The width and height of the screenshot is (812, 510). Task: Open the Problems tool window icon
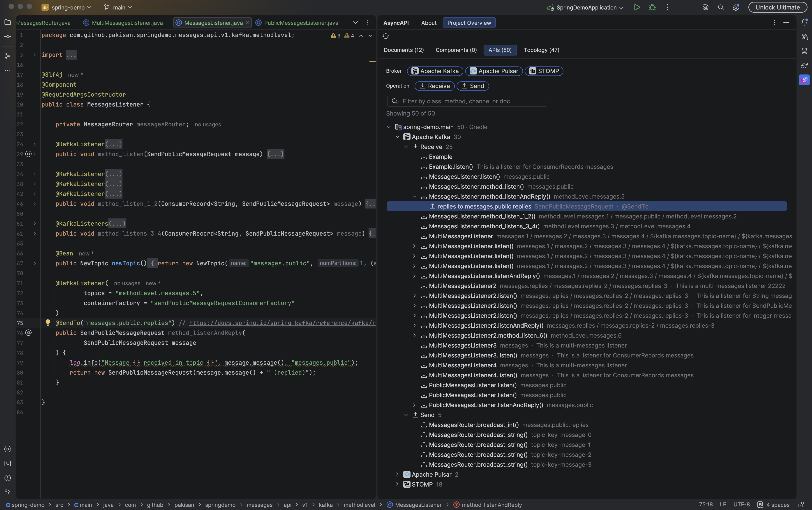(x=7, y=478)
